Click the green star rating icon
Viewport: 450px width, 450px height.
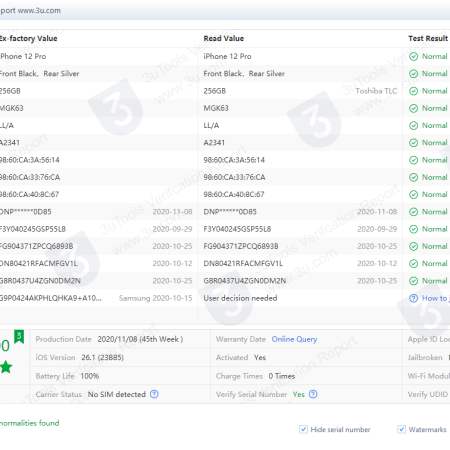[x=6, y=367]
